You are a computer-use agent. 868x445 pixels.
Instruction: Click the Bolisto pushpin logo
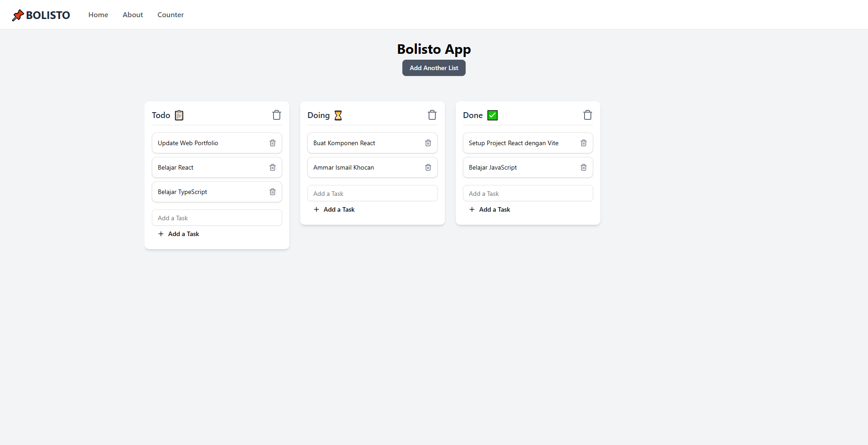pos(18,15)
